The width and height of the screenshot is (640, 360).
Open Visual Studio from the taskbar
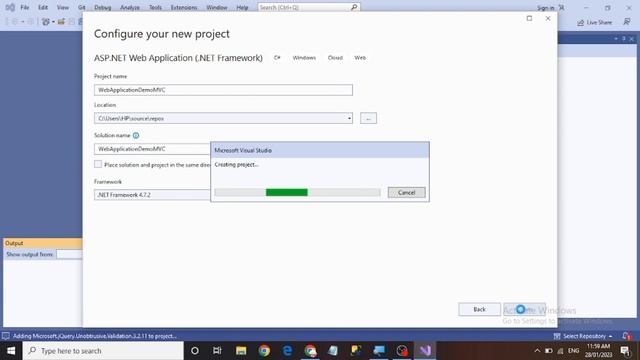[425, 351]
